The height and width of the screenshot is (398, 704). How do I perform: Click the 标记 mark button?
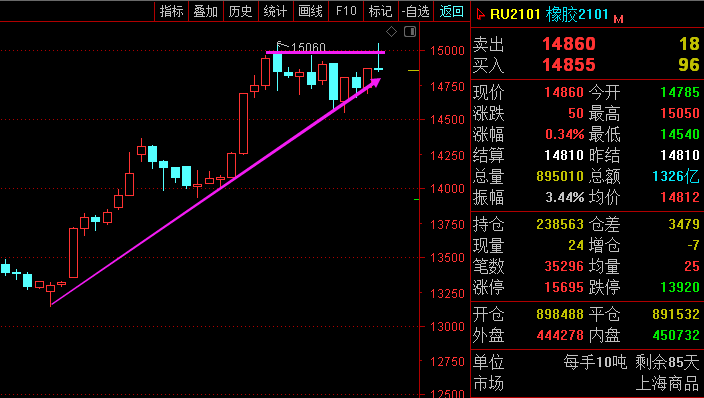(381, 11)
